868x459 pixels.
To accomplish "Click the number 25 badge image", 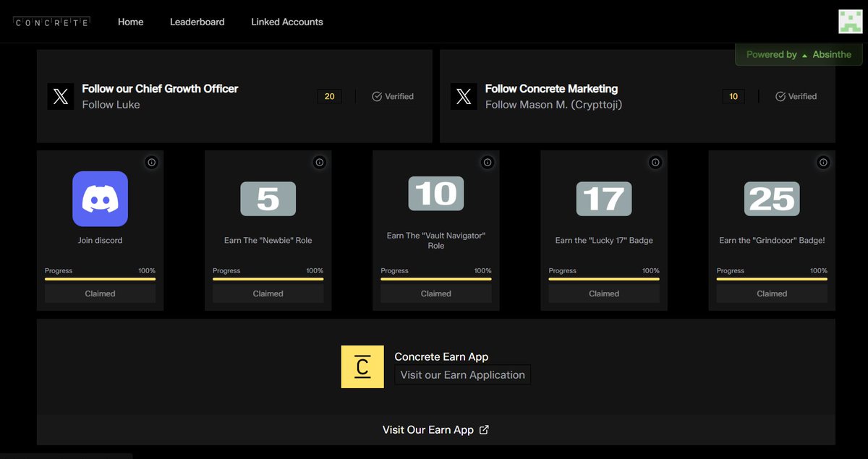I will (772, 199).
